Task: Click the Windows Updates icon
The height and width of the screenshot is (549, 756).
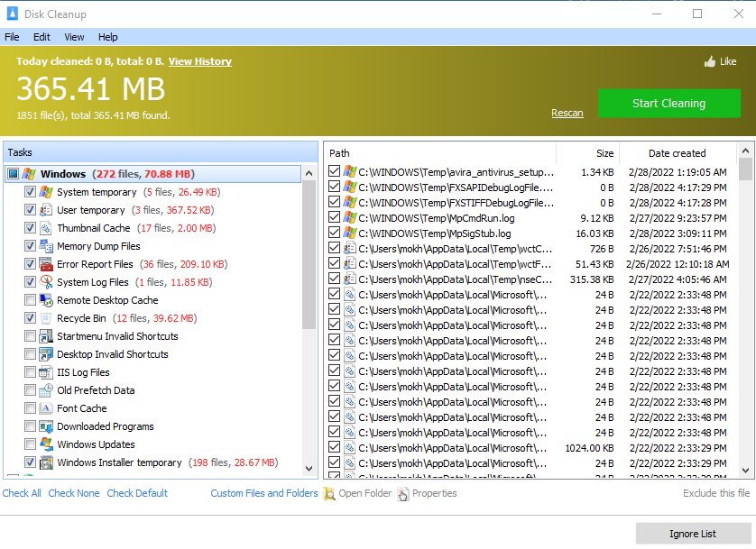Action: (46, 444)
